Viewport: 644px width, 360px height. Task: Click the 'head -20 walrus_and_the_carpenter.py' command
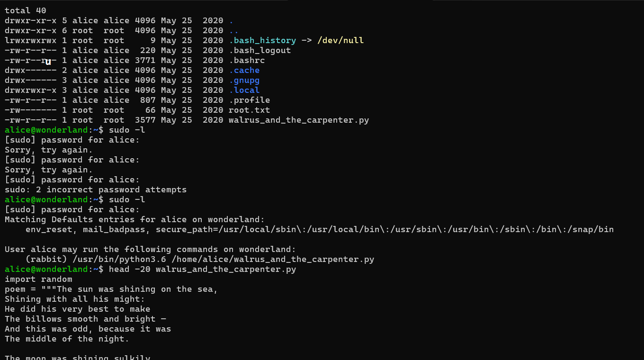[x=203, y=269]
